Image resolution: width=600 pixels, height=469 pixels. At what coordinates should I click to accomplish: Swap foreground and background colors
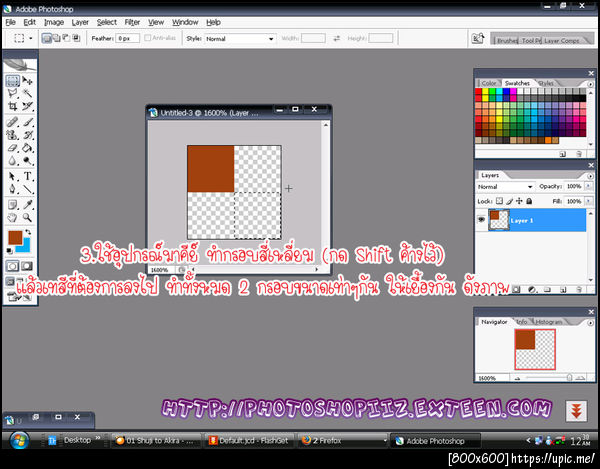point(28,232)
